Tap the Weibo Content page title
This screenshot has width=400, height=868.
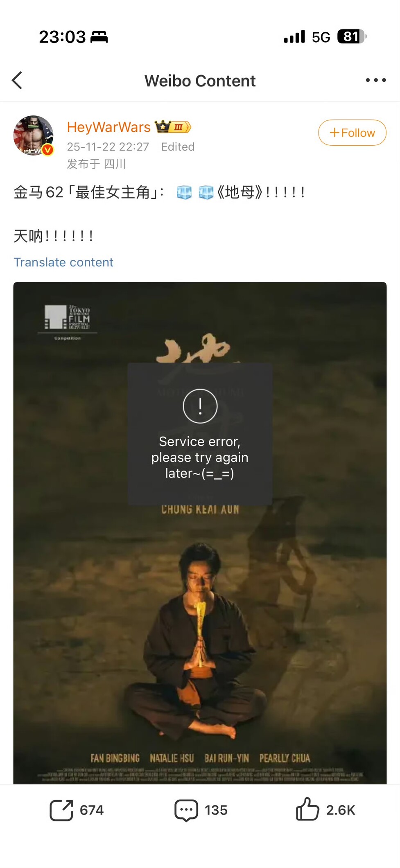click(200, 81)
